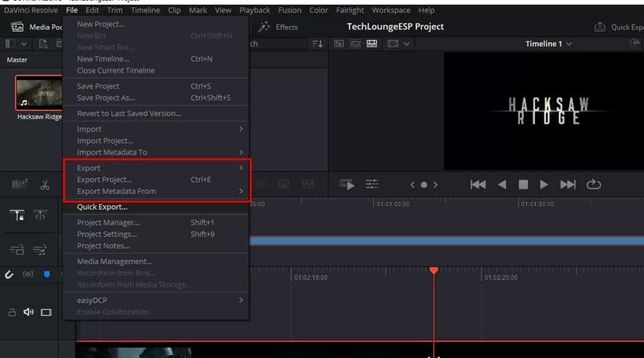The image size is (644, 358).
Task: Open the File menu
Action: (x=72, y=10)
